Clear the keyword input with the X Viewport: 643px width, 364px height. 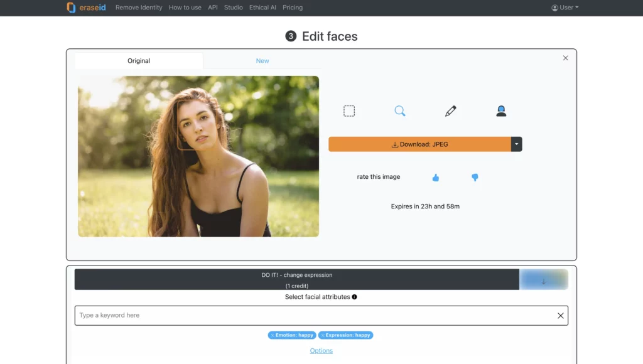pos(560,316)
